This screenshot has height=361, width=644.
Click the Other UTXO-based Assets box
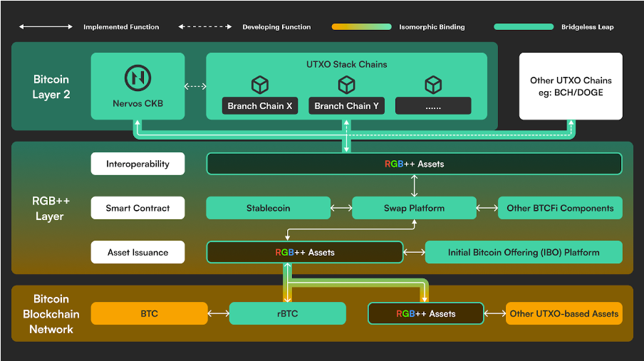(563, 313)
